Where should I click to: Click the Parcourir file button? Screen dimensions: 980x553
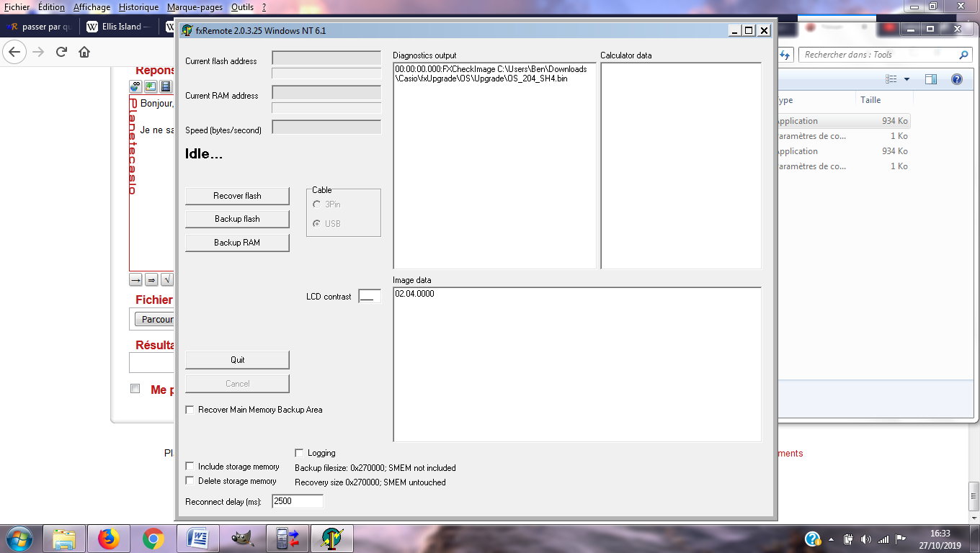pyautogui.click(x=155, y=319)
